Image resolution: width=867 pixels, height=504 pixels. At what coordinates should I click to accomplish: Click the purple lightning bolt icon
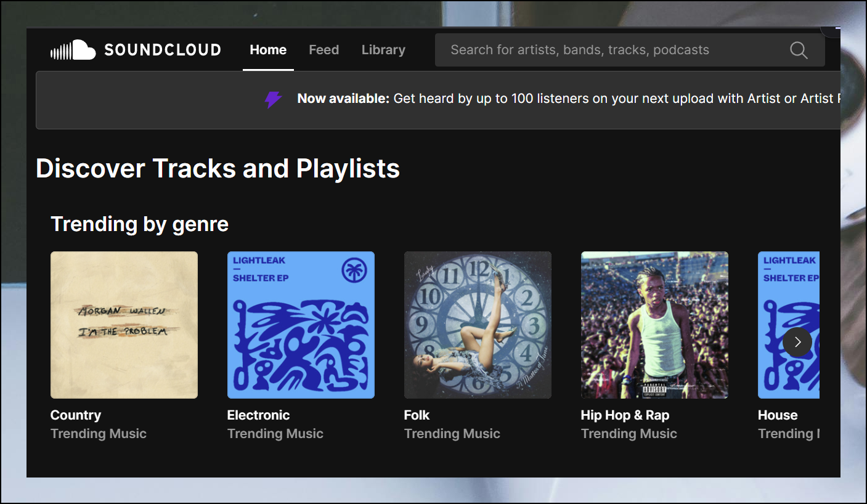pyautogui.click(x=274, y=99)
